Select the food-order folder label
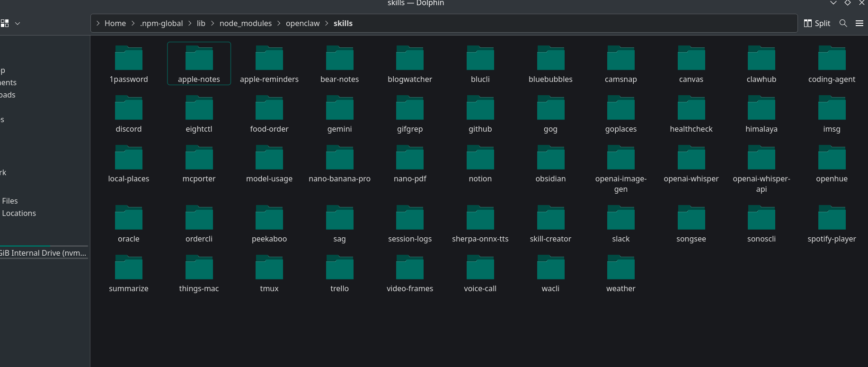 (269, 129)
